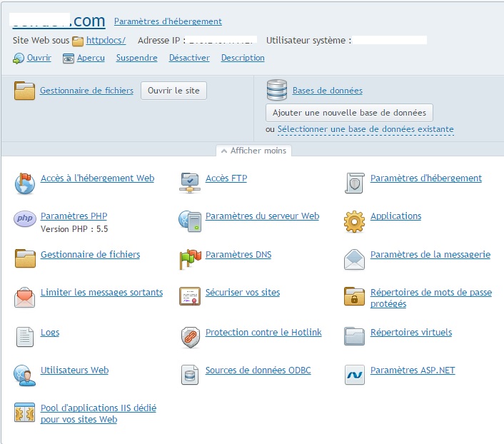Open Sélectionner une base de données existante

tap(366, 129)
